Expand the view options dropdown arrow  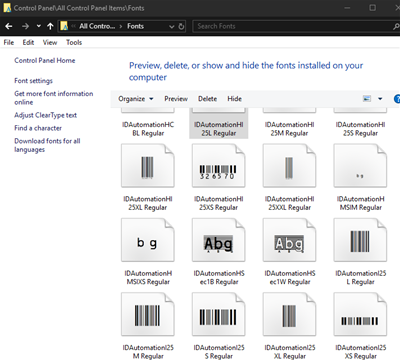[380, 99]
